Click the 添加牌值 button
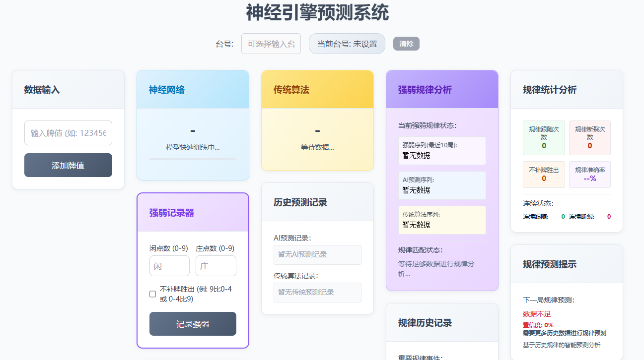The image size is (644, 360). tap(68, 165)
